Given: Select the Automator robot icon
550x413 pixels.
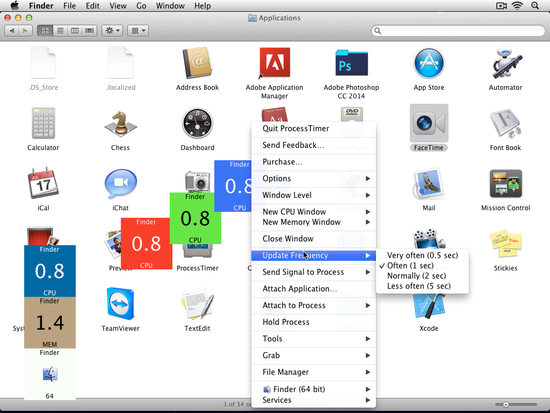Looking at the screenshot, I should 505,63.
